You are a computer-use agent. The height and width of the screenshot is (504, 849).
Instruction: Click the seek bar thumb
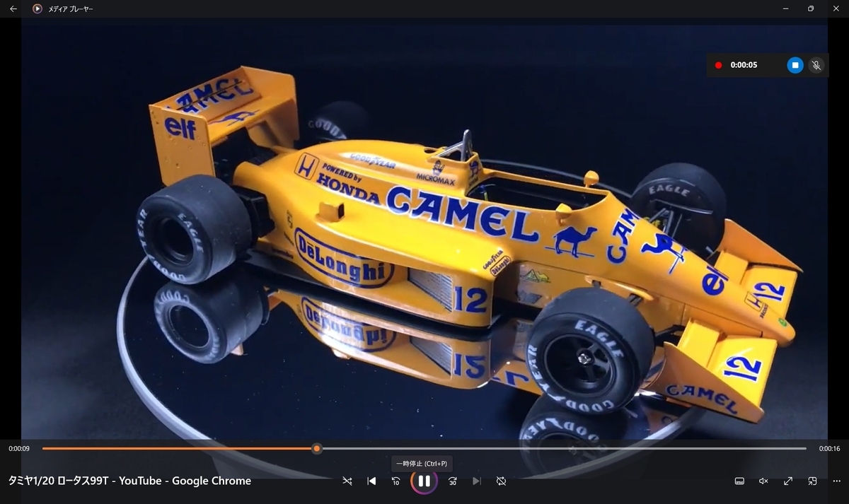(x=317, y=448)
